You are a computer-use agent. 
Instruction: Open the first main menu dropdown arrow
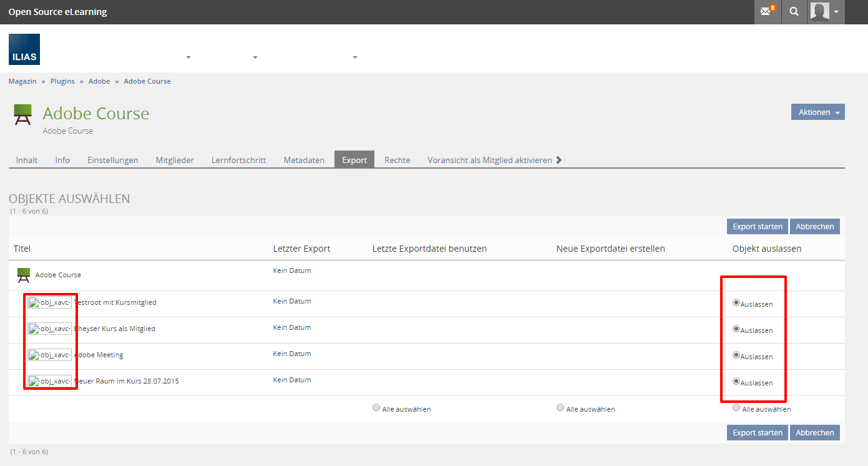(x=188, y=57)
